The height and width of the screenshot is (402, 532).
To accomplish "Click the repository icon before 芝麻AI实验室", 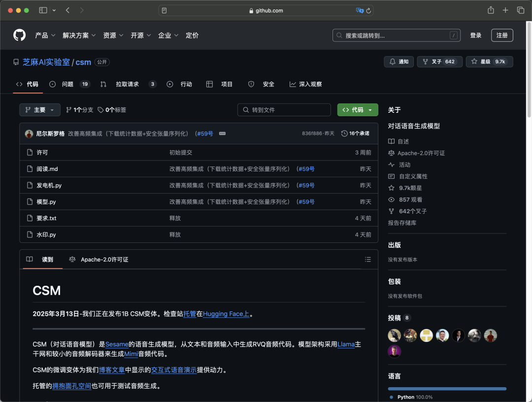I will (x=16, y=63).
